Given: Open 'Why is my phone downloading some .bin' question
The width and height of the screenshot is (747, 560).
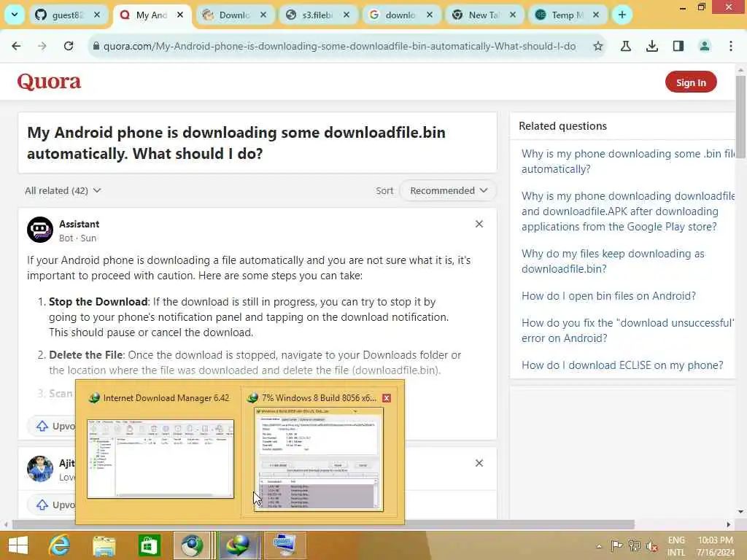Looking at the screenshot, I should (628, 161).
